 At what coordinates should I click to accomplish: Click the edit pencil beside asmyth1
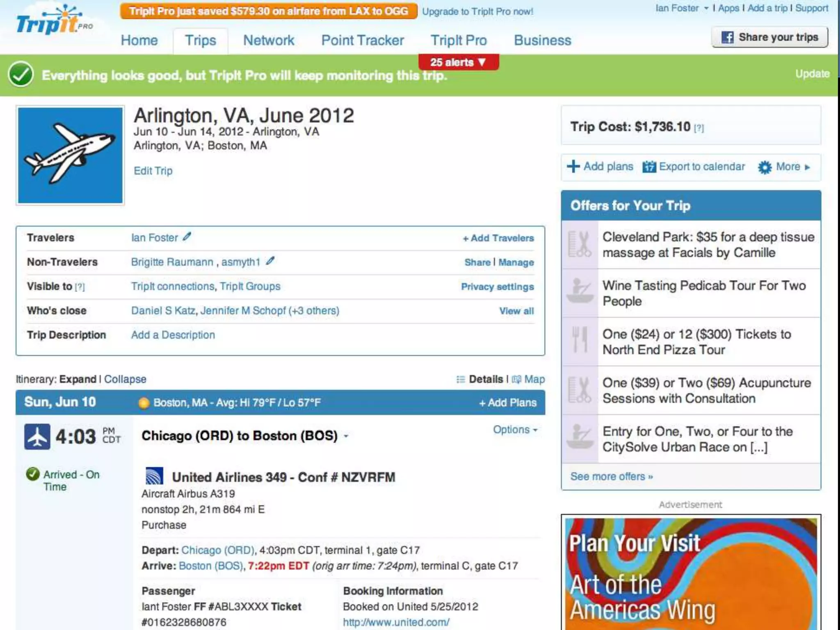pos(270,261)
